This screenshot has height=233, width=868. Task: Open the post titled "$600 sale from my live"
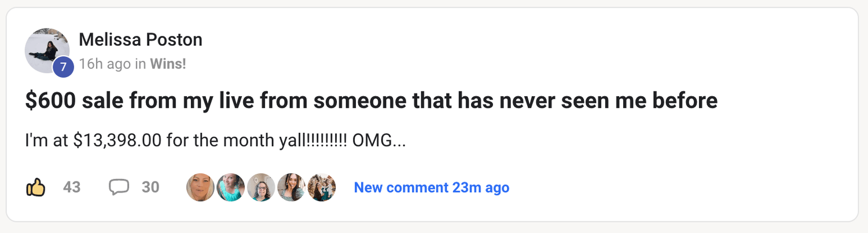tap(371, 101)
